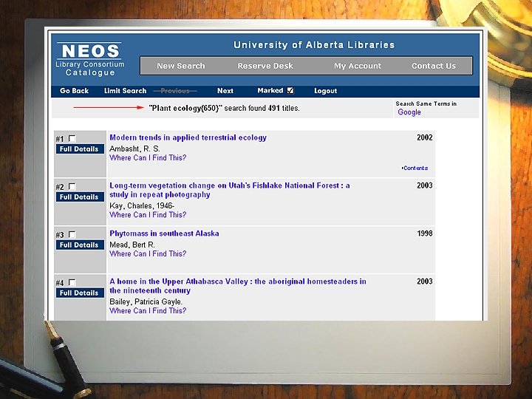Screen dimensions: 532x399
Task: Toggle the Marked checkbox icon
Action: pyautogui.click(x=290, y=90)
